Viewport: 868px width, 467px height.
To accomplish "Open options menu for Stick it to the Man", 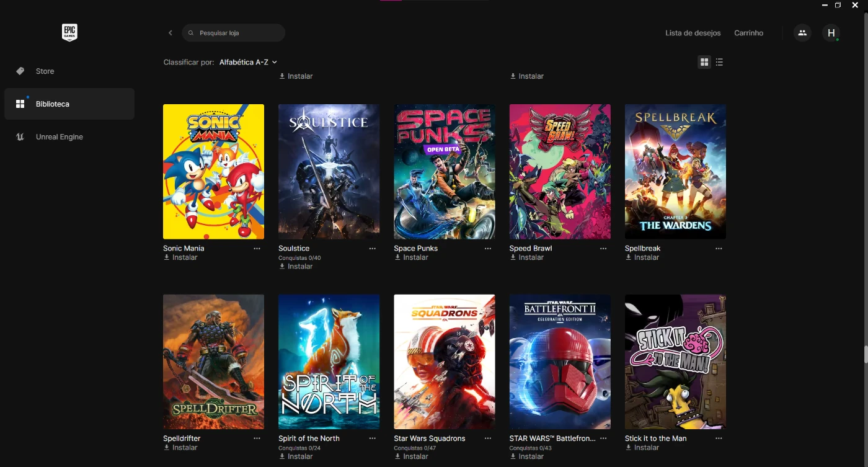I will (719, 438).
